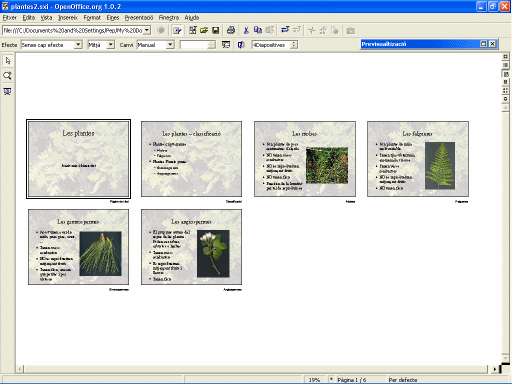Select the 'Les falgueres' fern slide thumbnail

tap(418, 159)
